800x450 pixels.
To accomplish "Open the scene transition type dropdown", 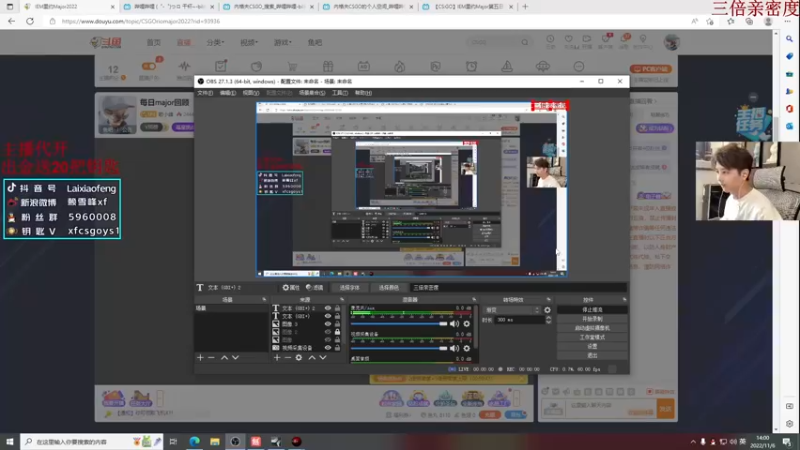I will click(512, 310).
